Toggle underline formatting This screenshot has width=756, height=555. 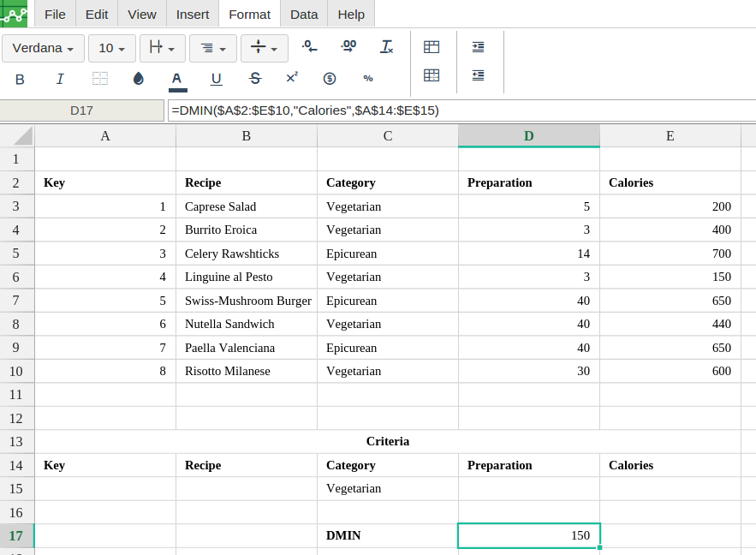point(217,79)
